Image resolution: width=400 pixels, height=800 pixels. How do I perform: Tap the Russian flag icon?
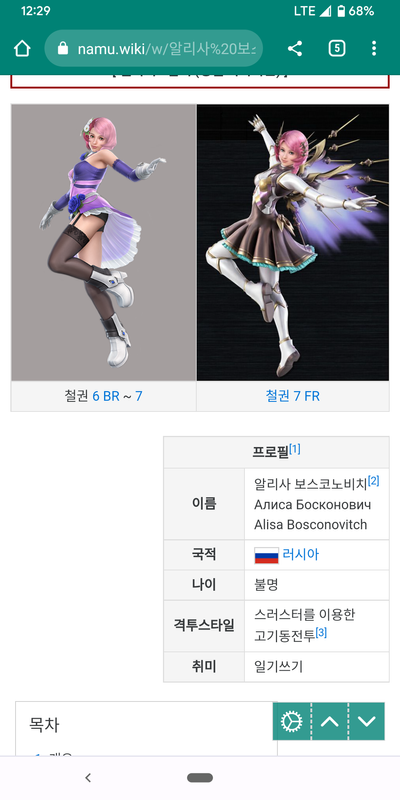tap(266, 555)
